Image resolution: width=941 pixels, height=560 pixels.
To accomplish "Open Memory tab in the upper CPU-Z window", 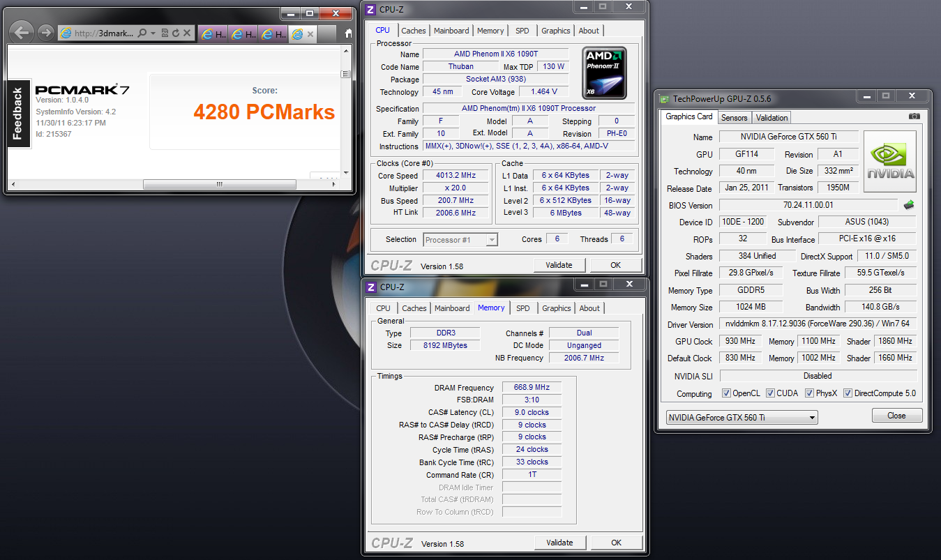I will click(490, 31).
